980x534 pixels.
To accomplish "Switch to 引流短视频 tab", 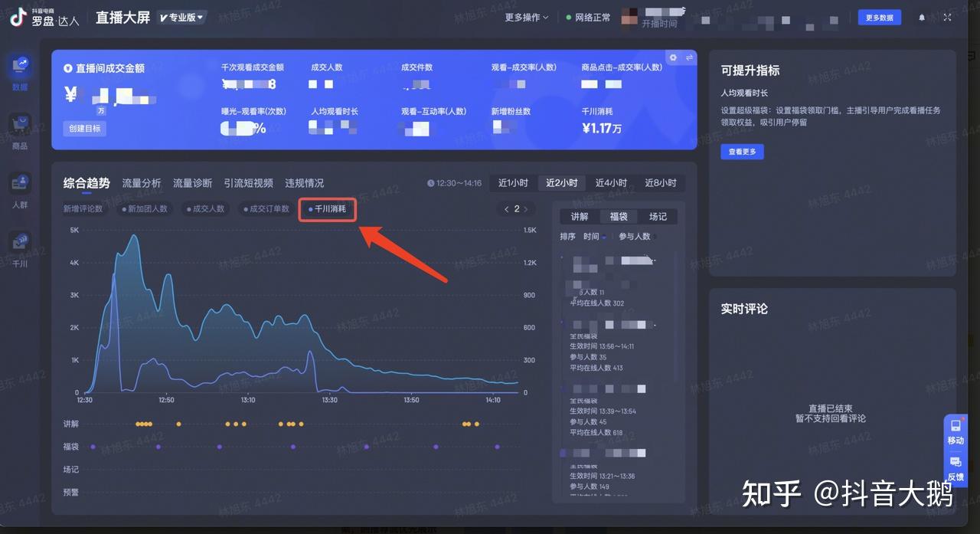I will tap(248, 183).
